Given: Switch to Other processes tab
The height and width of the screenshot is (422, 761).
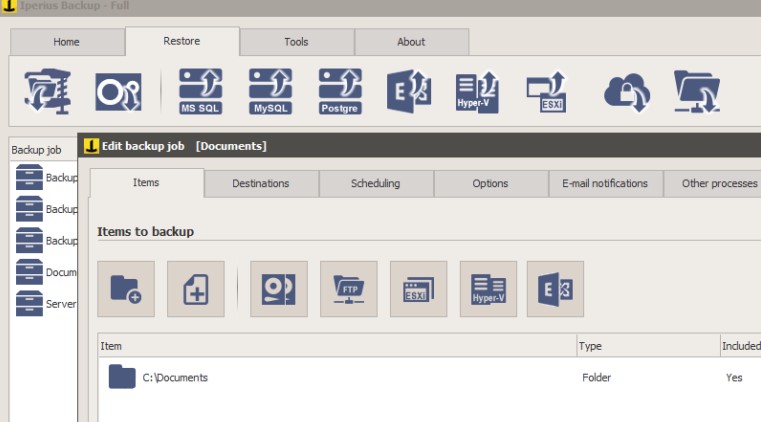Looking at the screenshot, I should tap(712, 183).
